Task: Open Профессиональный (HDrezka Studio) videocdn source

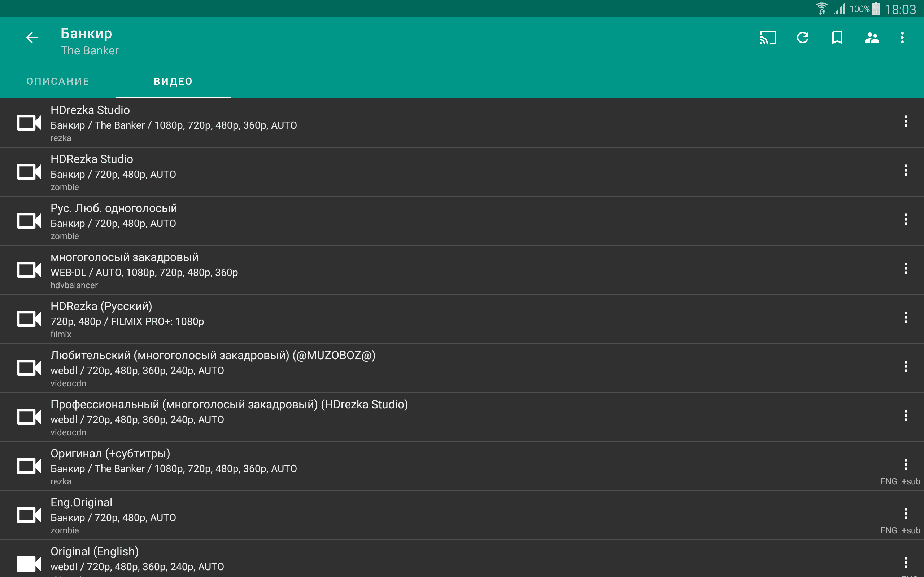Action: (x=229, y=418)
